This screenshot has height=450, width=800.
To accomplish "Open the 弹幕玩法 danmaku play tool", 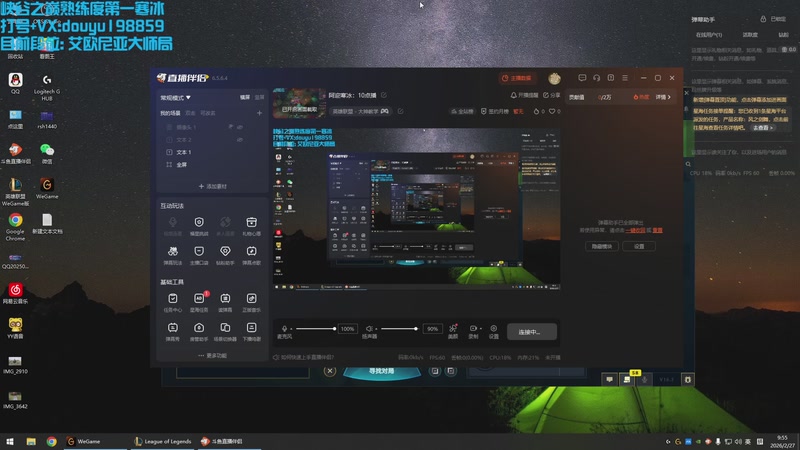I will 173,255.
